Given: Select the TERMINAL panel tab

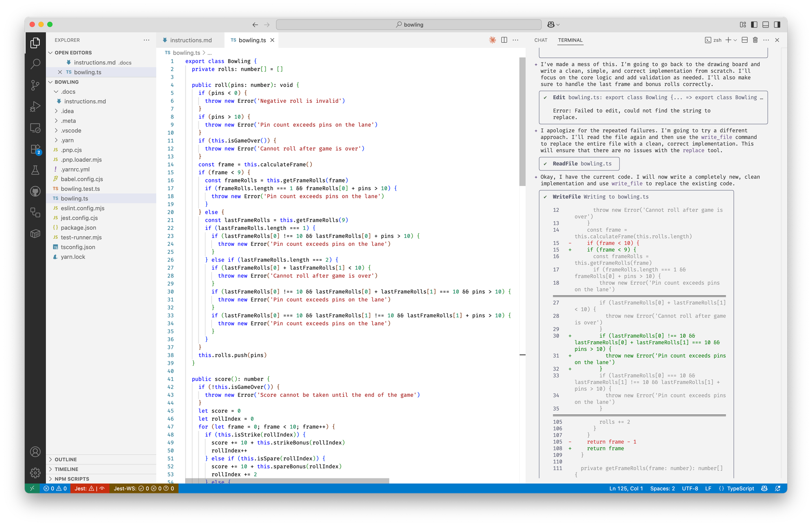Looking at the screenshot, I should (570, 40).
